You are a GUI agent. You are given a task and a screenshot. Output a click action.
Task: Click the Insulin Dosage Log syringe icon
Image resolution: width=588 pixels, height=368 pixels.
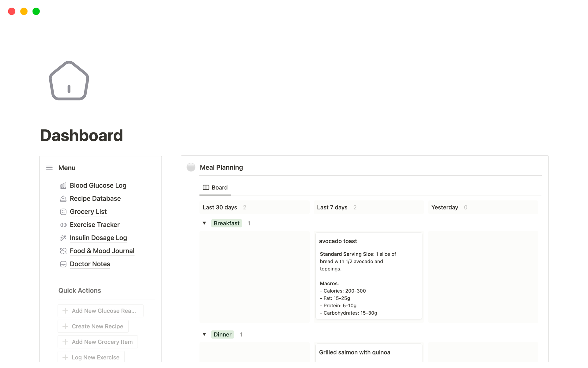pyautogui.click(x=63, y=238)
